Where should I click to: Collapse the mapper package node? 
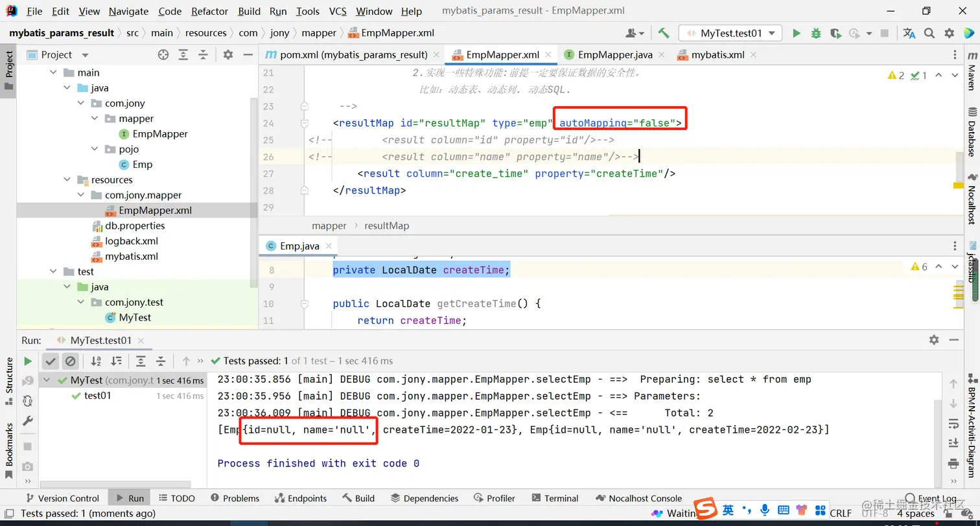95,119
